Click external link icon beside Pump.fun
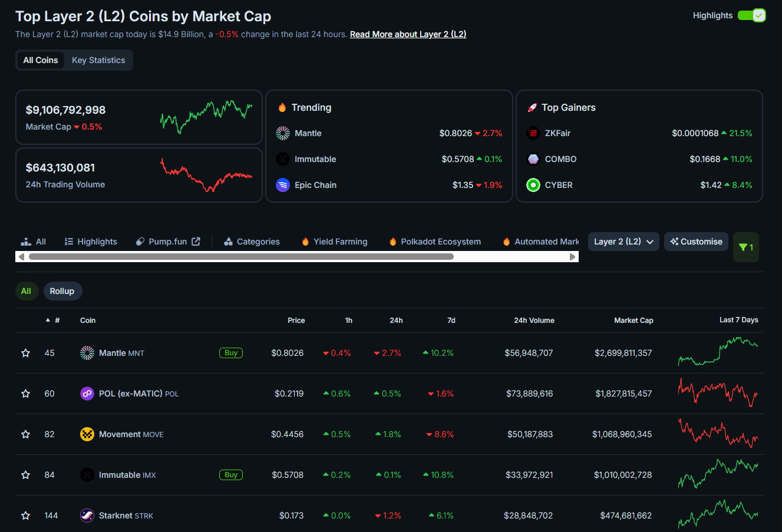Screen dimensions: 782x532 point(196,242)
